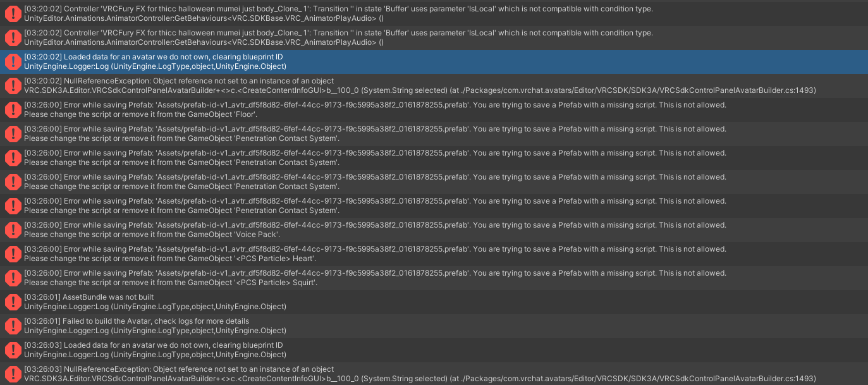This screenshot has height=385, width=868.
Task: Select the '<PCS Particle> Squirt' error message
Action: [x=375, y=278]
